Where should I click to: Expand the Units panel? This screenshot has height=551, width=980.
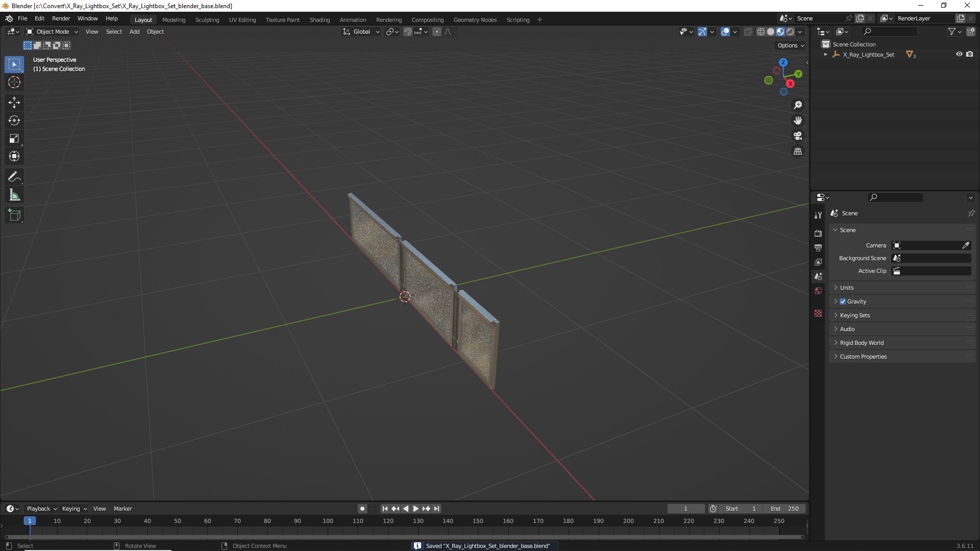902,288
